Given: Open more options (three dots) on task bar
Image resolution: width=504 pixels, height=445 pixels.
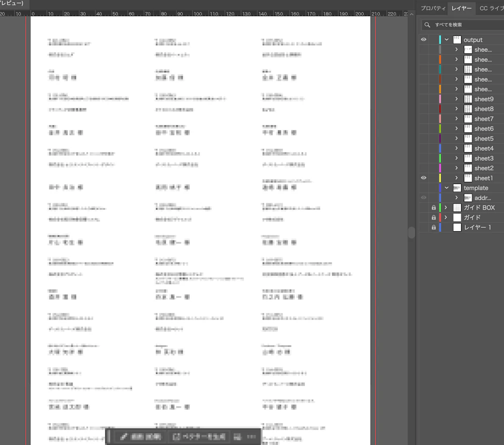Looking at the screenshot, I should [251, 436].
